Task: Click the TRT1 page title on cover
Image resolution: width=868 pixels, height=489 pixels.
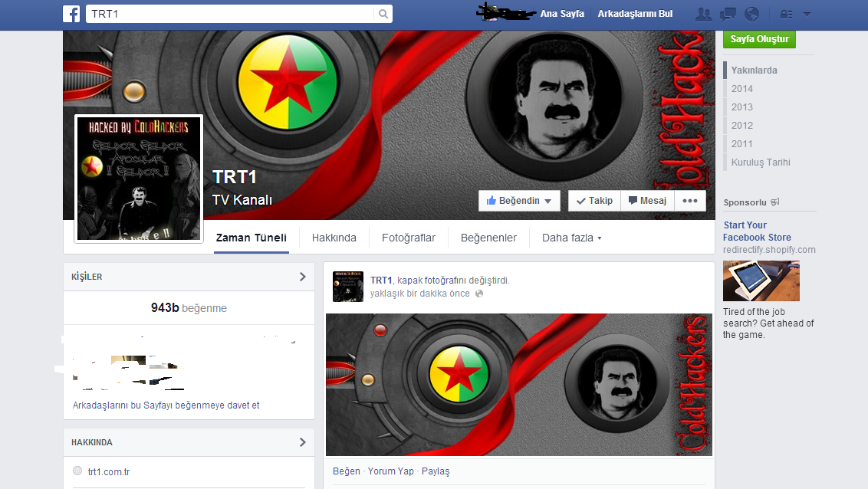Action: [235, 177]
